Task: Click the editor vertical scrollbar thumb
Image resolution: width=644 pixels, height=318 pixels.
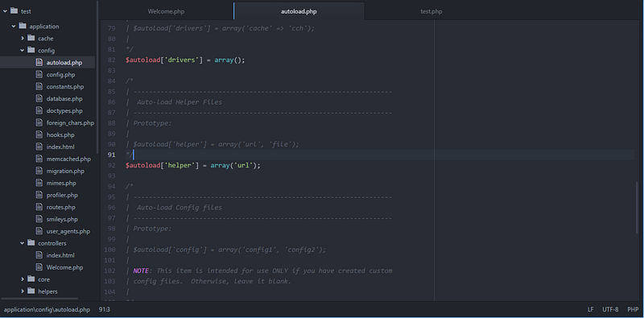Action: [x=637, y=208]
